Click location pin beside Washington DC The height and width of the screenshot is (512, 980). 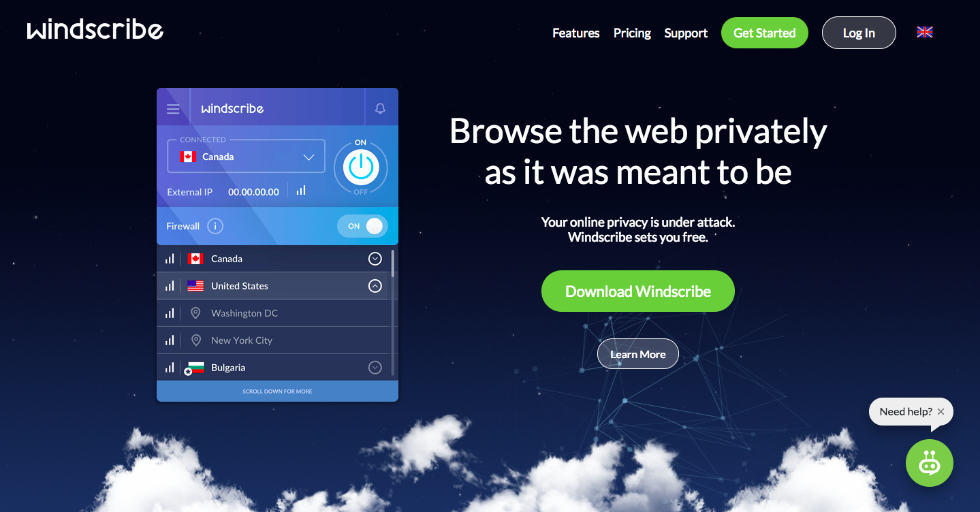195,313
